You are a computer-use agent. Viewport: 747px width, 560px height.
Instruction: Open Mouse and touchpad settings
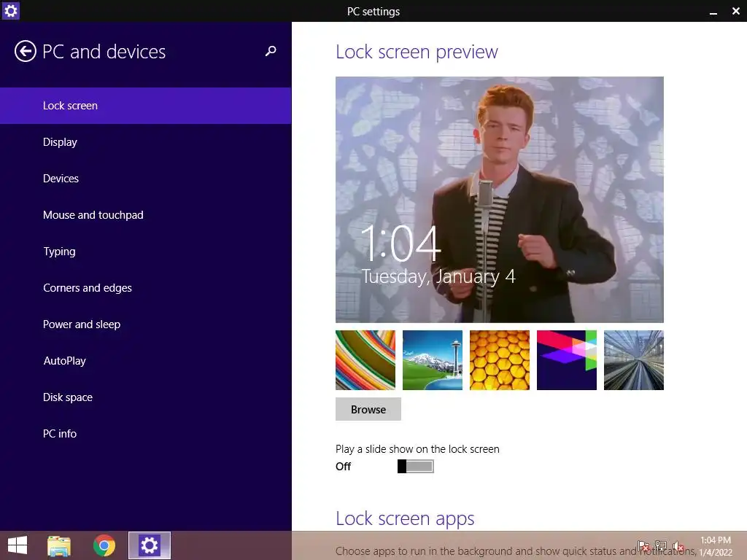coord(145,215)
